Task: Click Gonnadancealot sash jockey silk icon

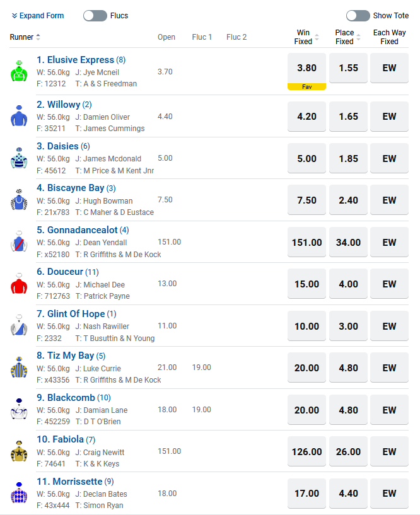Action: (x=20, y=242)
